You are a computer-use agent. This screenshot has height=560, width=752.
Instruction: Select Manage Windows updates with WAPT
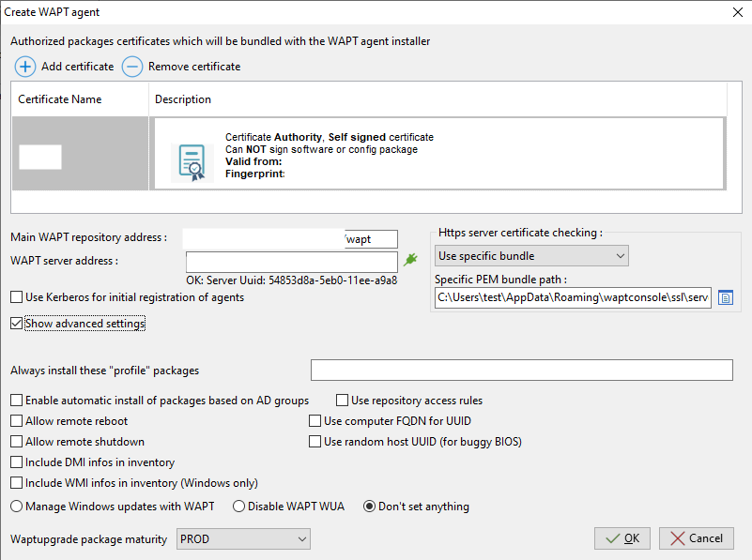click(17, 507)
